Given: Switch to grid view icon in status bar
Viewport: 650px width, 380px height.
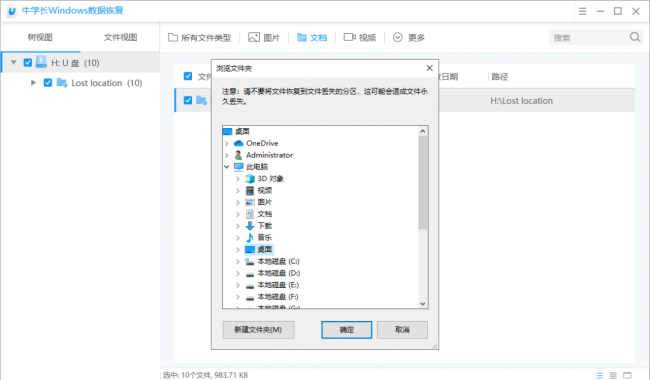Looking at the screenshot, I should tap(613, 375).
